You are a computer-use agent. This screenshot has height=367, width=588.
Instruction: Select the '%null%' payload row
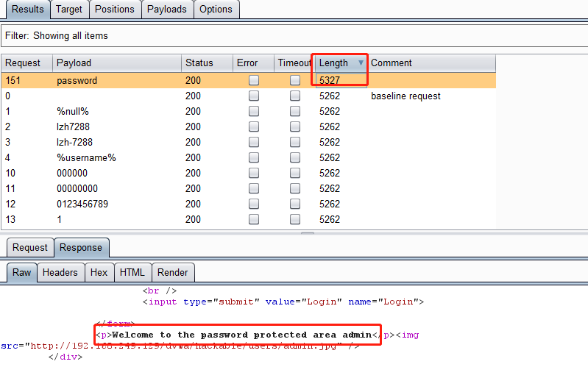(248, 111)
